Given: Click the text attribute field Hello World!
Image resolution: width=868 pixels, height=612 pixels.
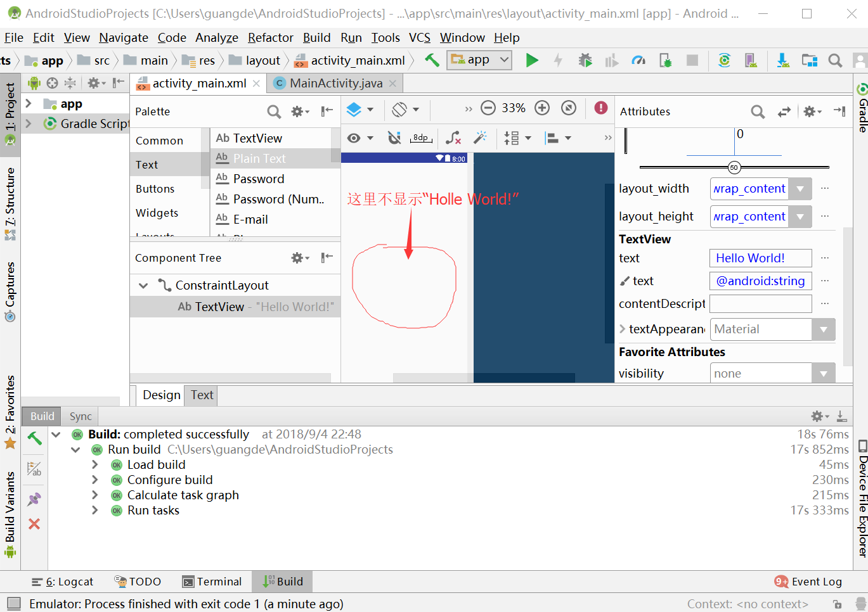Looking at the screenshot, I should coord(761,258).
